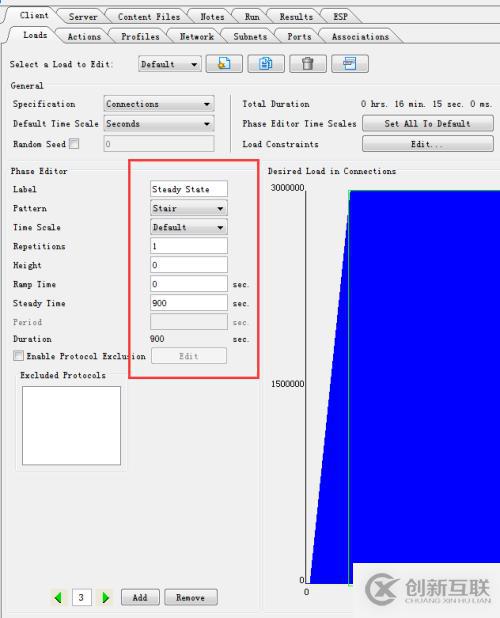This screenshot has width=500, height=618.
Task: Switch to the Server tab
Action: pyautogui.click(x=83, y=17)
